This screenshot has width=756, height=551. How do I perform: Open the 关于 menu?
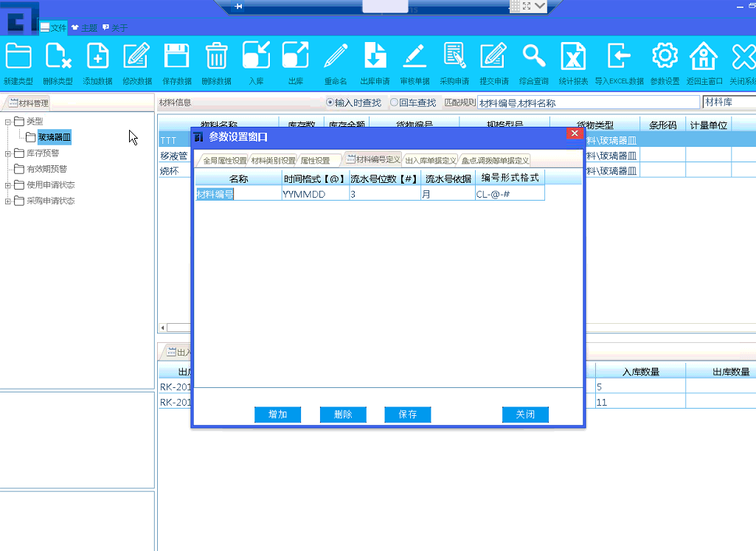[115, 28]
